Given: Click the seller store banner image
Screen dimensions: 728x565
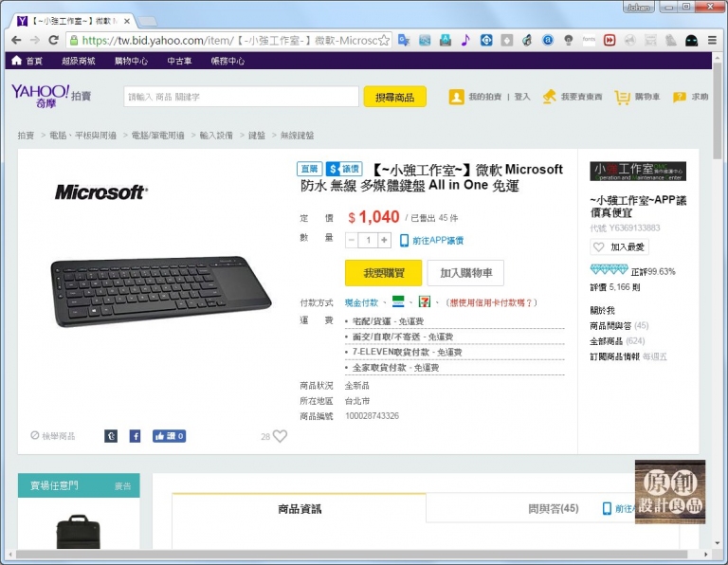Looking at the screenshot, I should (637, 171).
